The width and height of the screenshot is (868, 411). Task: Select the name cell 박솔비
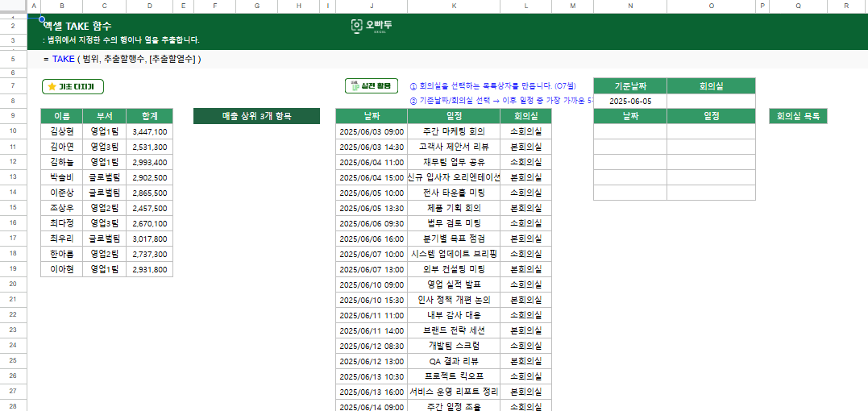[x=62, y=177]
